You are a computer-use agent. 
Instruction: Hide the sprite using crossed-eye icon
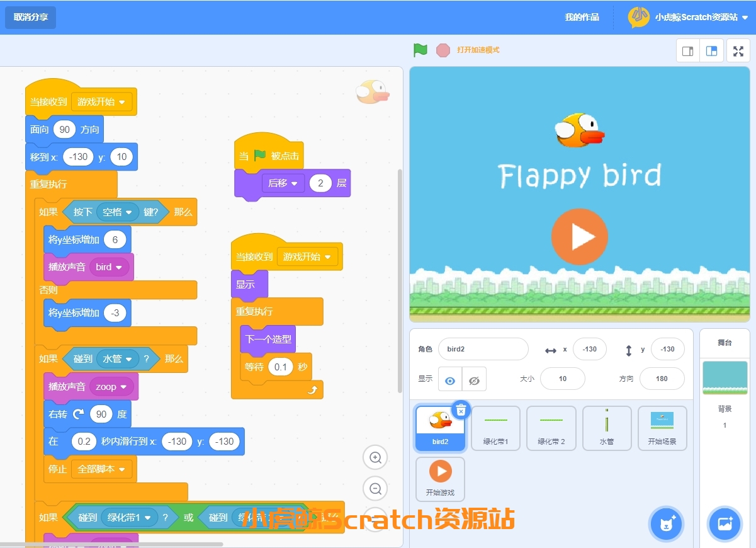(475, 380)
